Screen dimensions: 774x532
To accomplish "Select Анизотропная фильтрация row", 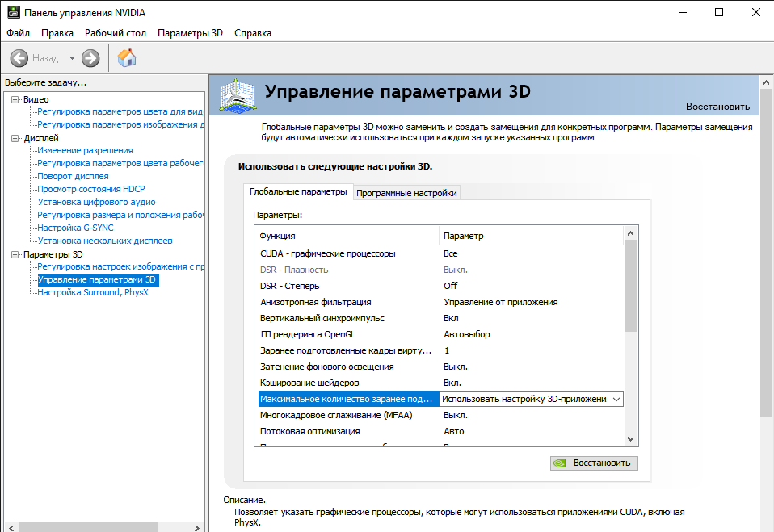I will [441, 302].
